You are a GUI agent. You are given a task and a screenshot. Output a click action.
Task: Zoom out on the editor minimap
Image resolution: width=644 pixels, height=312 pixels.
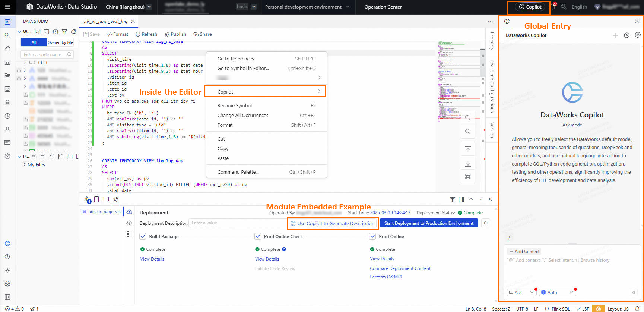[468, 132]
